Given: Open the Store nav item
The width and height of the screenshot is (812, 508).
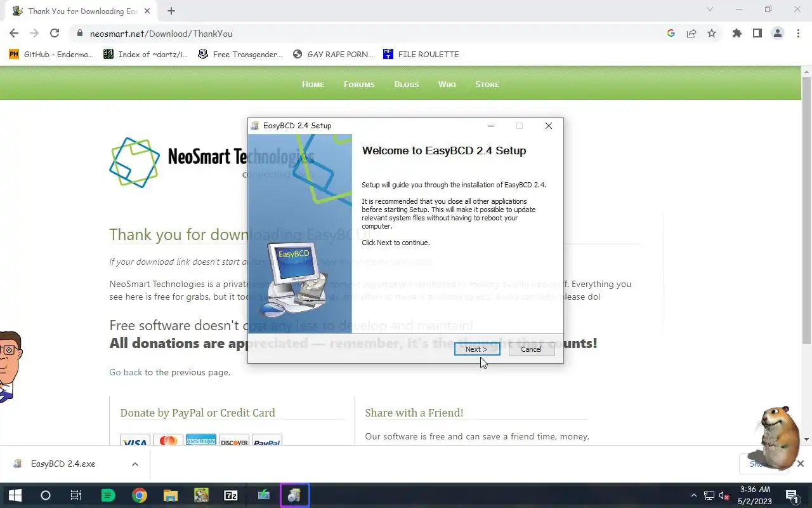Looking at the screenshot, I should point(487,84).
